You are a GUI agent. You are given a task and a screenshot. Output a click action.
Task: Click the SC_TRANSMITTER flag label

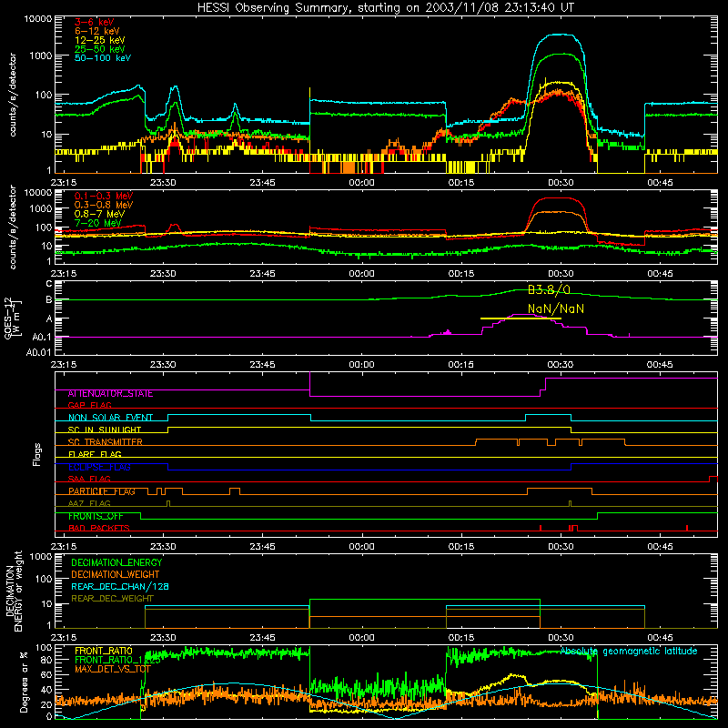pos(105,442)
